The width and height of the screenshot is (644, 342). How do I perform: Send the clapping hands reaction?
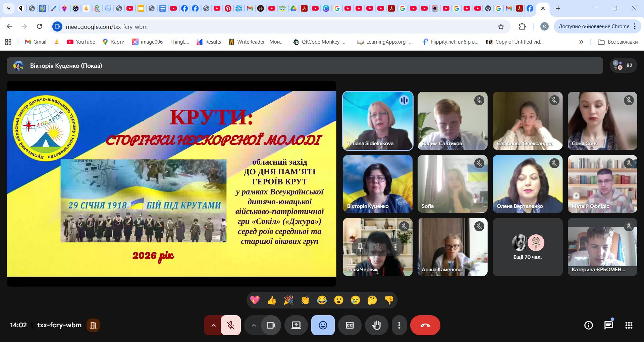pyautogui.click(x=305, y=300)
